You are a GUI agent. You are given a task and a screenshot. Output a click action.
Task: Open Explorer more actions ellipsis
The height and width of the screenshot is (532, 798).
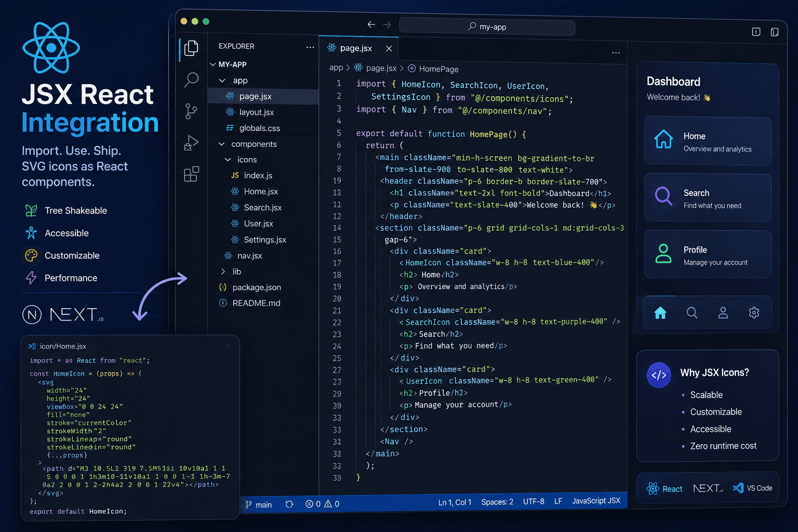(310, 47)
